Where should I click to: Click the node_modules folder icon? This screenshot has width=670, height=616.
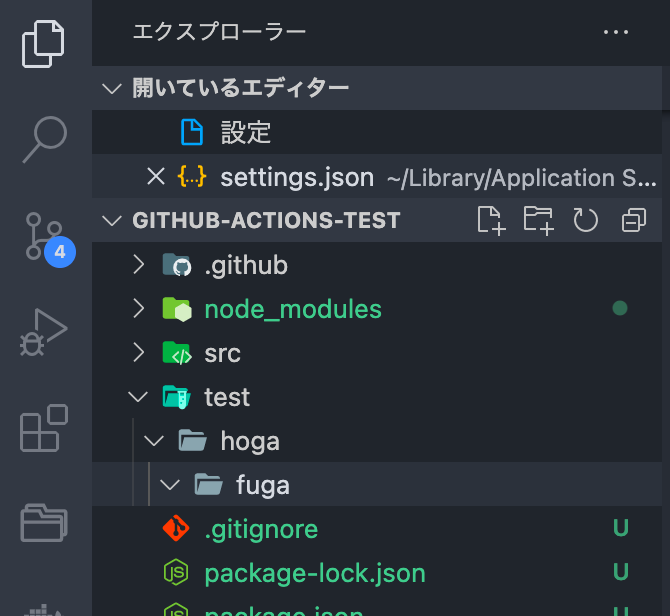tap(177, 309)
